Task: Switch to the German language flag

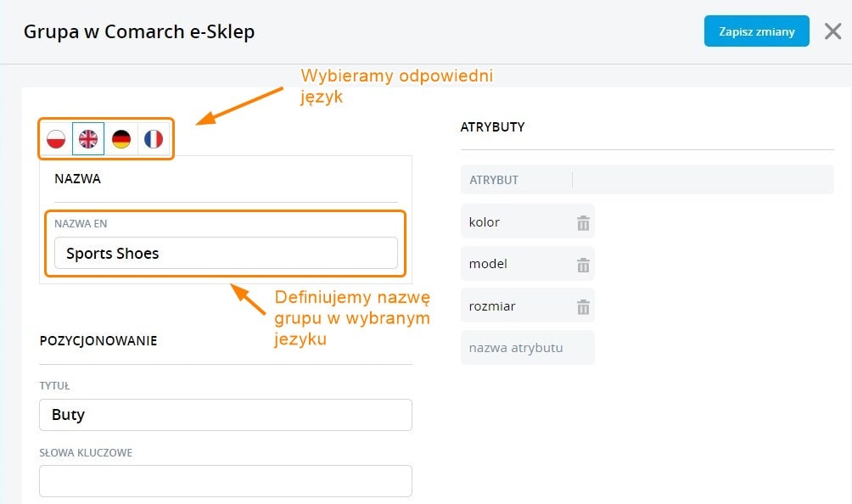Action: click(121, 139)
